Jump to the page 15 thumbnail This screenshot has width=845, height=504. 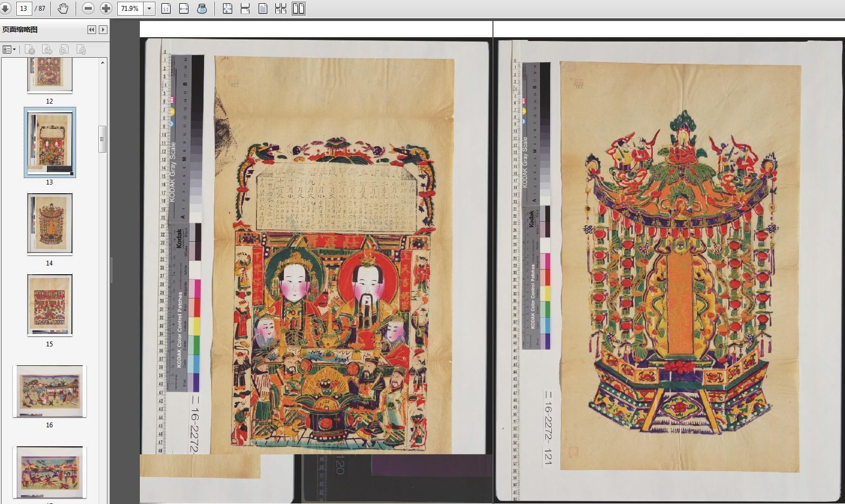coord(50,305)
